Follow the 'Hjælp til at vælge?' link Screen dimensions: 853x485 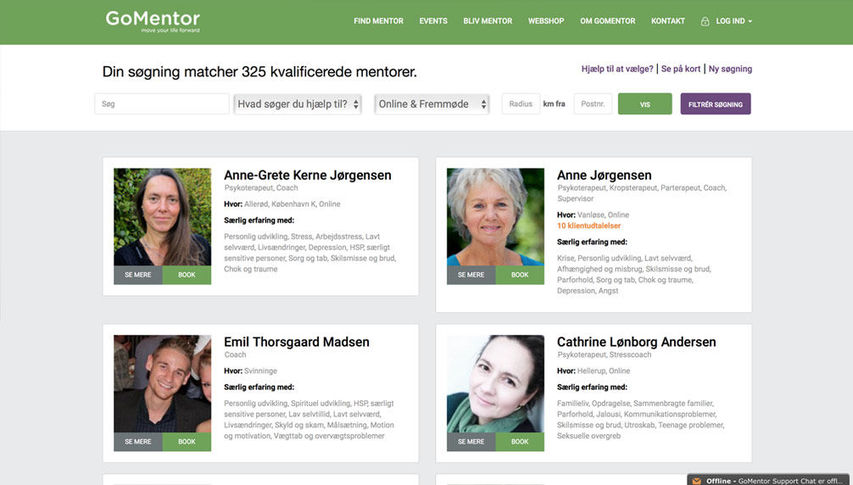(x=617, y=69)
